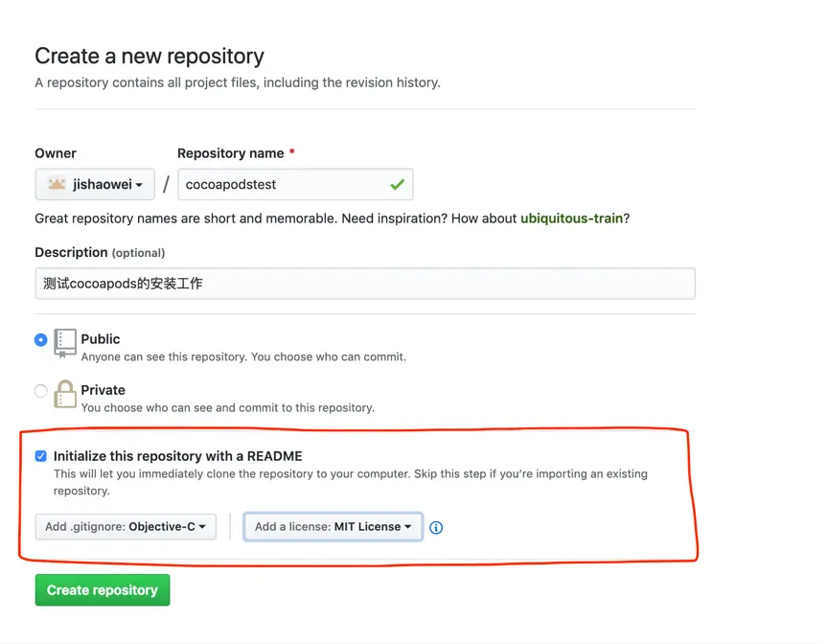Click the bold "Public" option label
828x644 pixels.
click(x=101, y=339)
